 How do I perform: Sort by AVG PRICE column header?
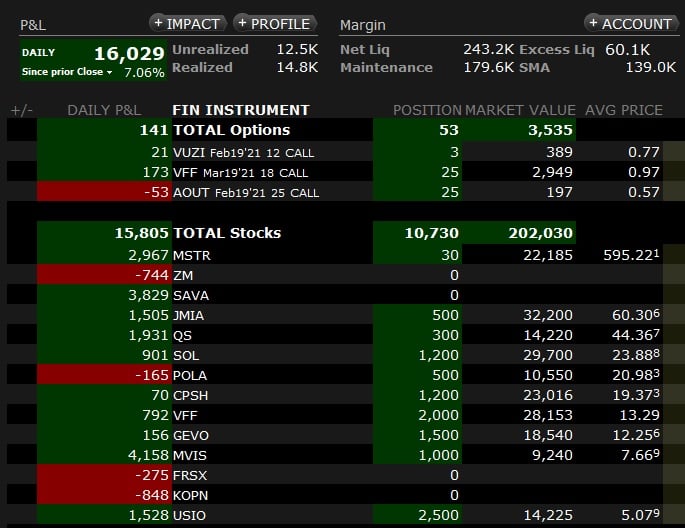[x=624, y=110]
